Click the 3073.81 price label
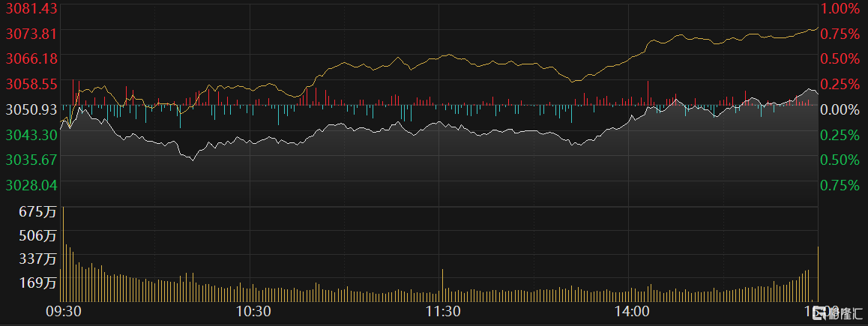Screen dimensions: 868x326 [x=31, y=33]
